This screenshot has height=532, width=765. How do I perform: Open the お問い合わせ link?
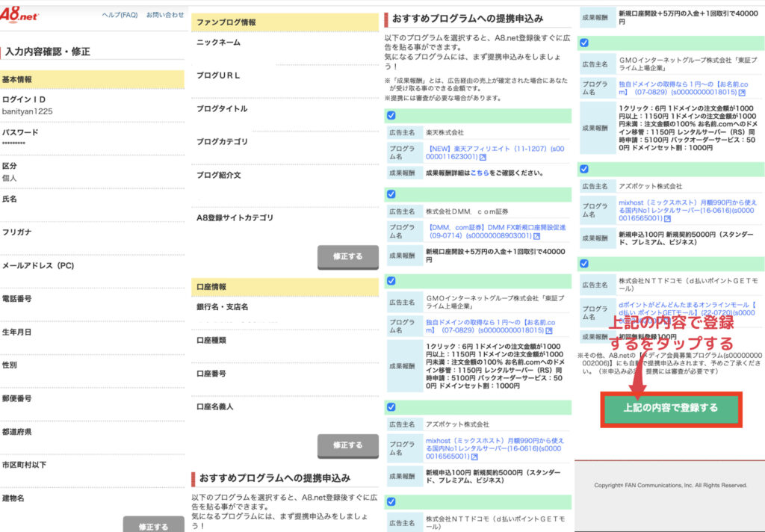click(165, 15)
